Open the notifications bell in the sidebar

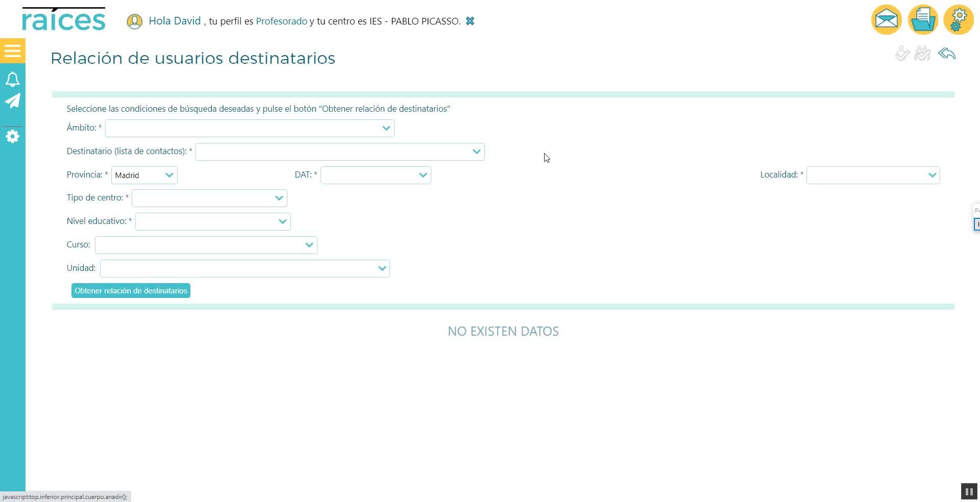(13, 79)
